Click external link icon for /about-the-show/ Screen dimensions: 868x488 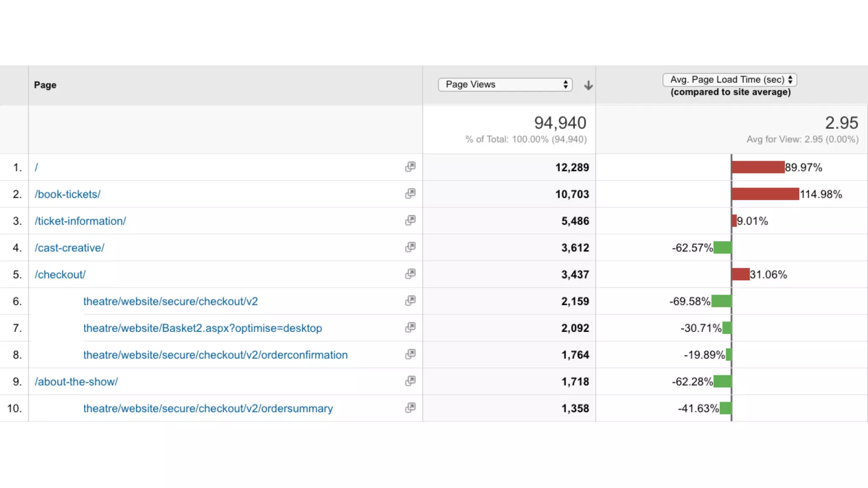tap(410, 381)
